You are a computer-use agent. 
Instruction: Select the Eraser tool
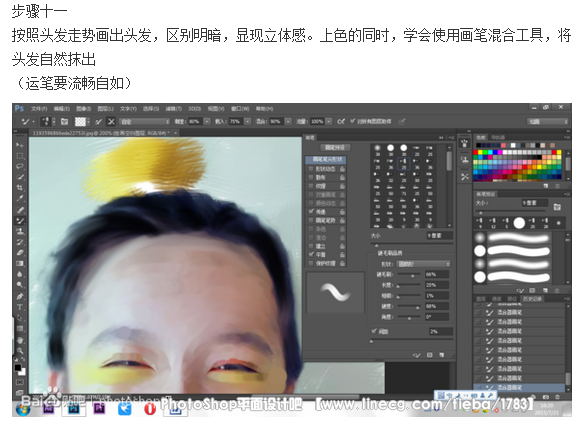tap(20, 253)
